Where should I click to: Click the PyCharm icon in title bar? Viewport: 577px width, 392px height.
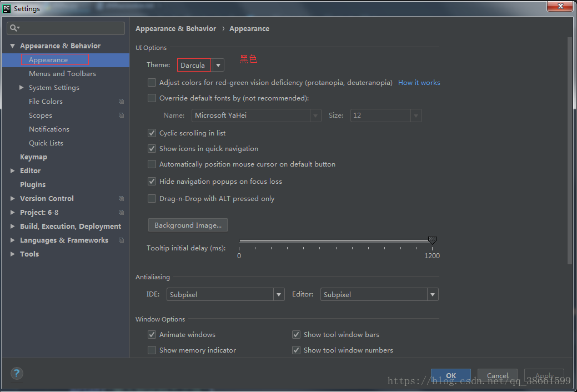(7, 8)
